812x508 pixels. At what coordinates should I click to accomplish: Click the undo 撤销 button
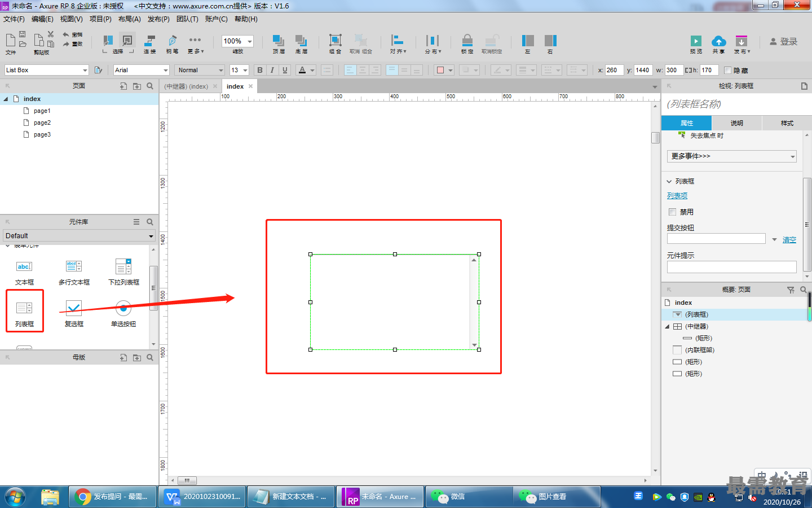pyautogui.click(x=72, y=34)
